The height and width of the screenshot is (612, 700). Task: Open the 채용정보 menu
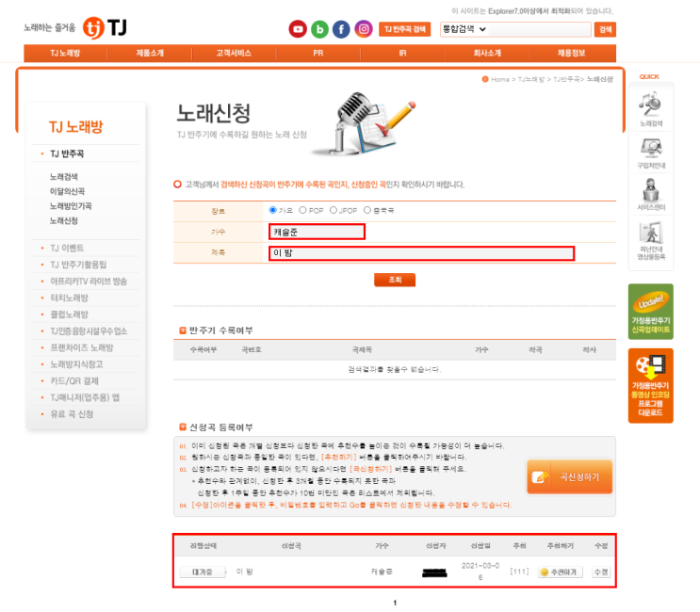(x=572, y=53)
